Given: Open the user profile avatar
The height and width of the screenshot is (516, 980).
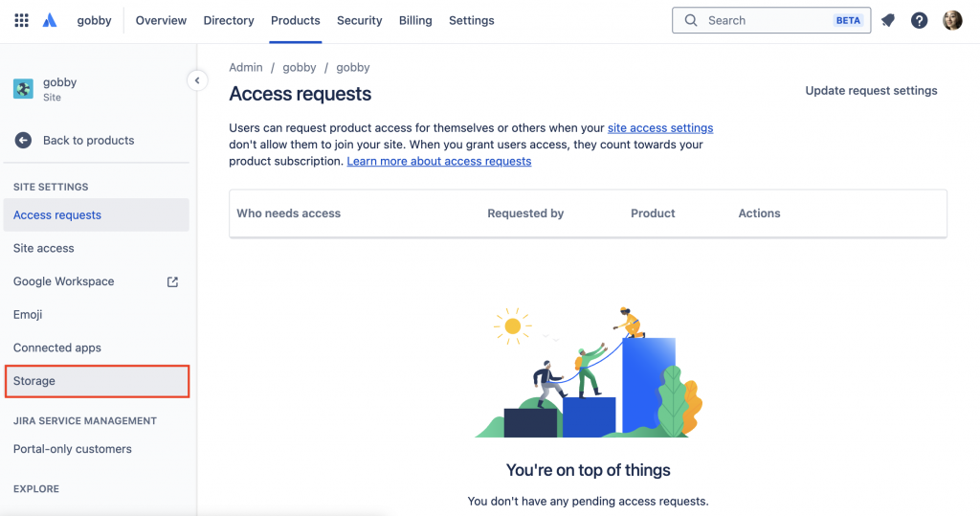Looking at the screenshot, I should [x=952, y=20].
